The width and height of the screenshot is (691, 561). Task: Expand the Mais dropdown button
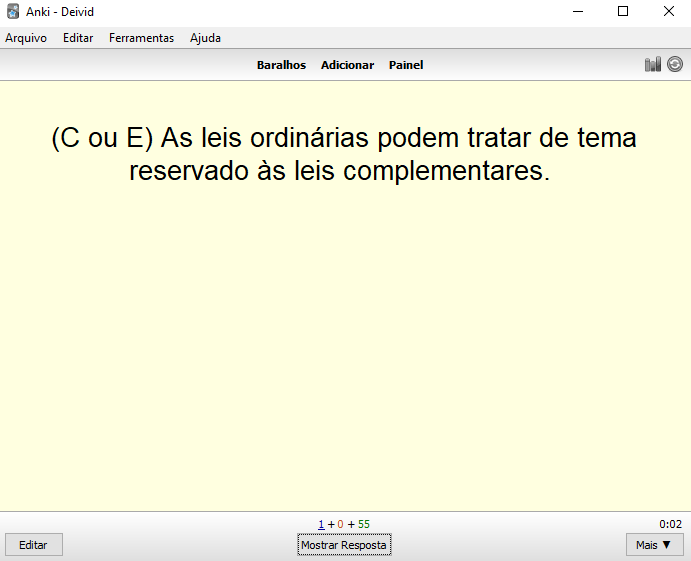click(x=655, y=545)
